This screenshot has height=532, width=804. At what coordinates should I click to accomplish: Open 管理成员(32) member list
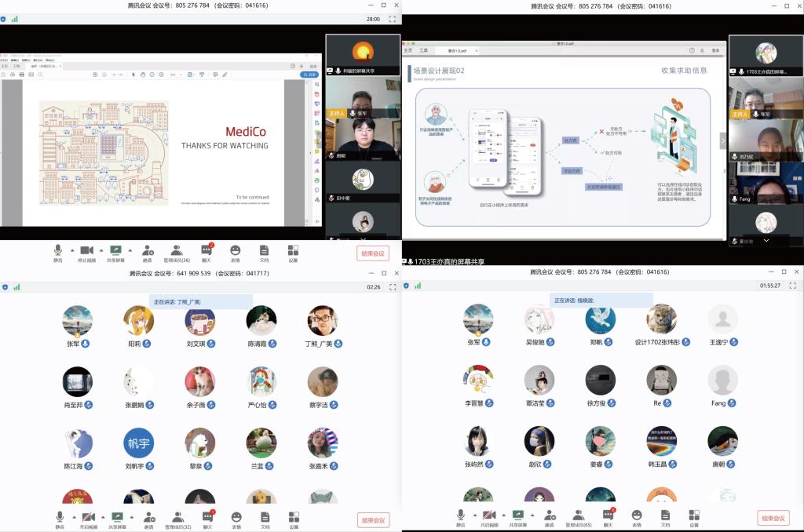177,519
